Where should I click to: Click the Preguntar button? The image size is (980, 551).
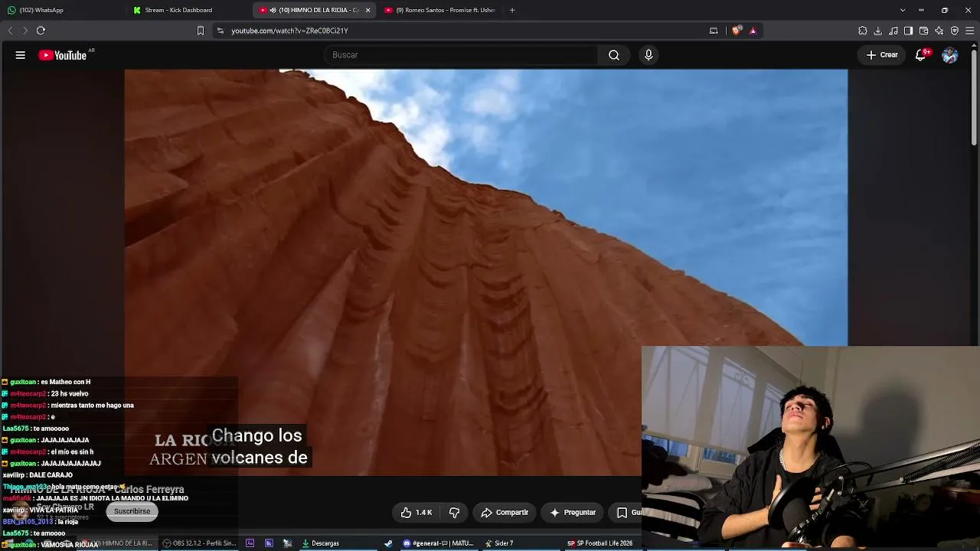(x=573, y=512)
